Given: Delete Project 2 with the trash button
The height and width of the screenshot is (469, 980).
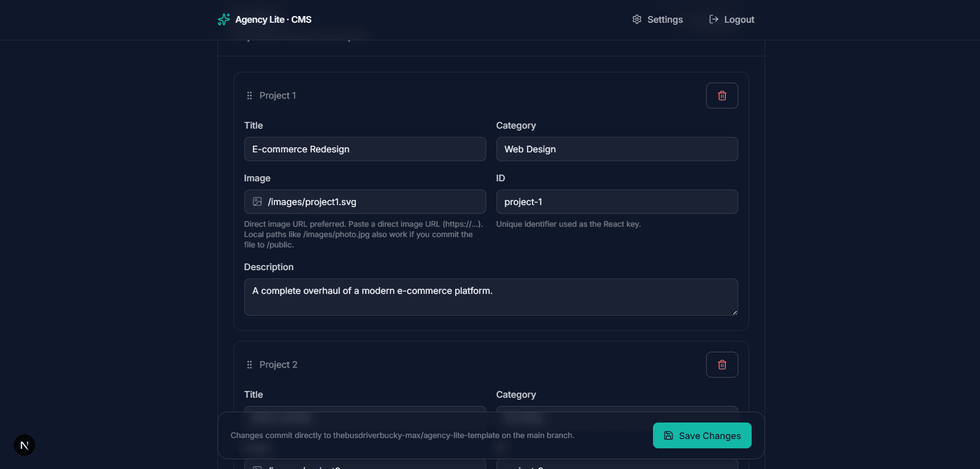Looking at the screenshot, I should [x=722, y=365].
